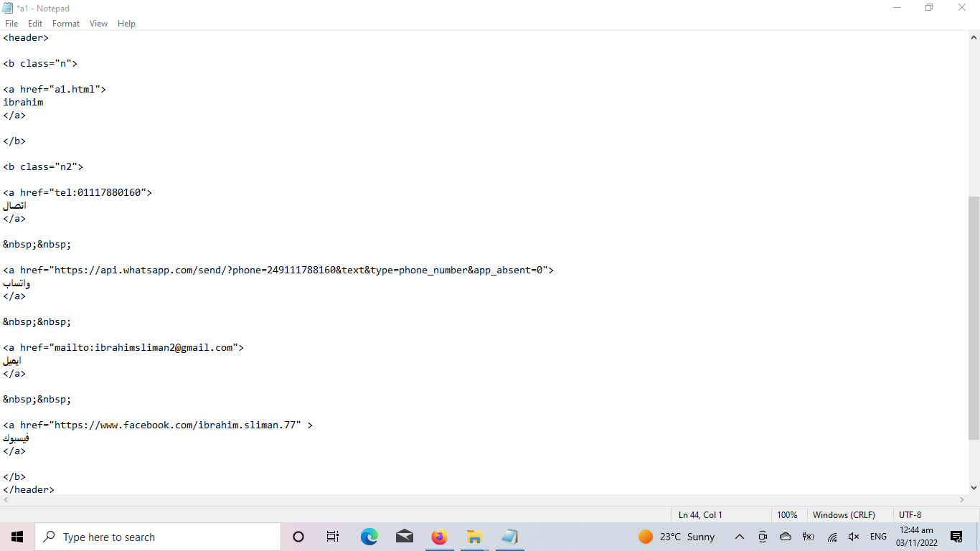This screenshot has width=980, height=551.
Task: Launch Microsoft Edge from the taskbar
Action: coord(369,537)
